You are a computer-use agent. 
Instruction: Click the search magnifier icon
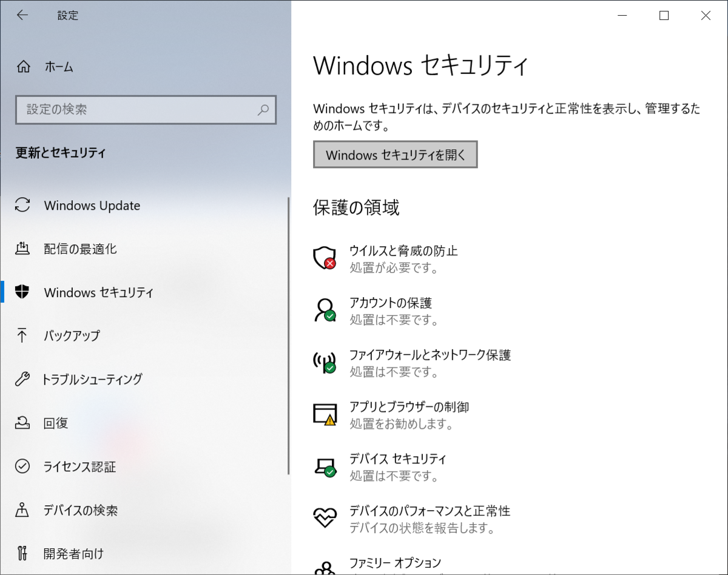pos(263,110)
